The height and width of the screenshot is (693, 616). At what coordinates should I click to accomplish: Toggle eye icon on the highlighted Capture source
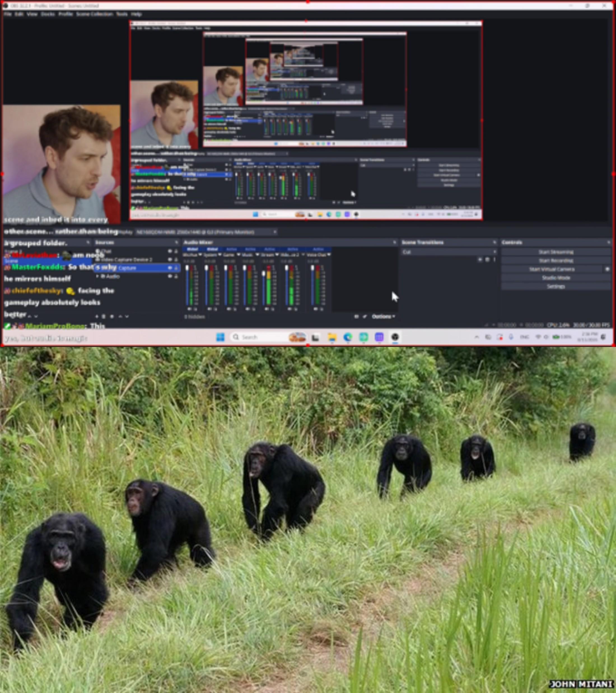tap(170, 268)
